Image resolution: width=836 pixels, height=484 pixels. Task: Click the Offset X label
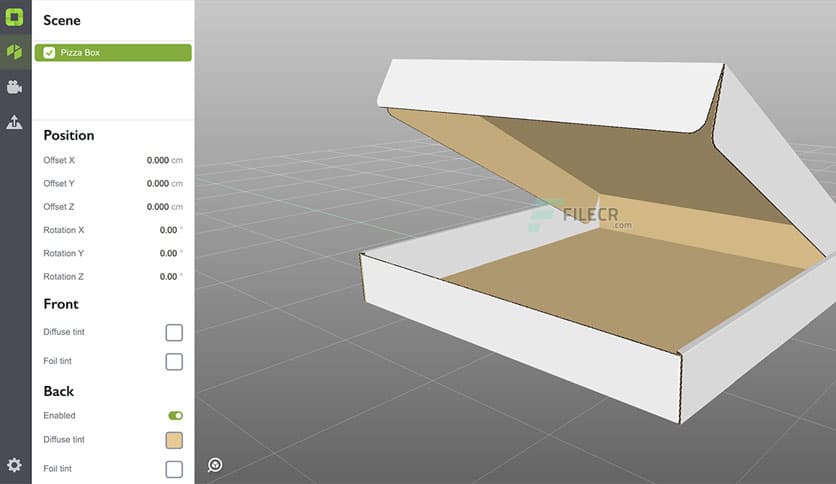point(59,160)
